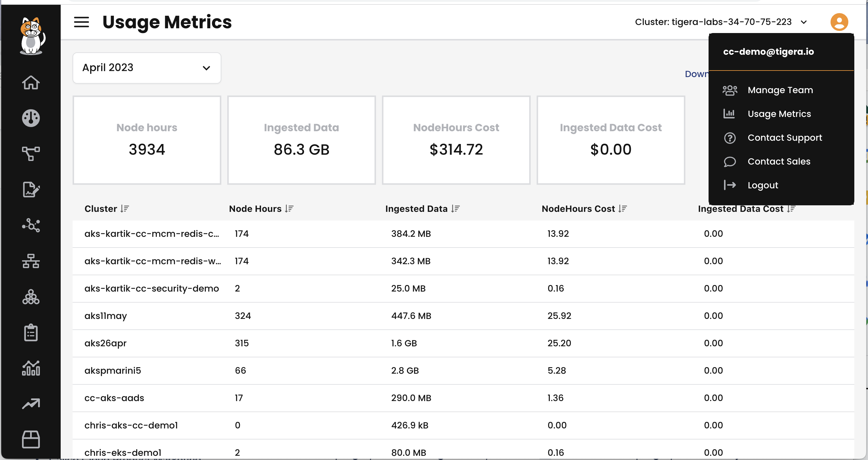
Task: Sort table by Ingested Data column
Action: click(x=455, y=209)
